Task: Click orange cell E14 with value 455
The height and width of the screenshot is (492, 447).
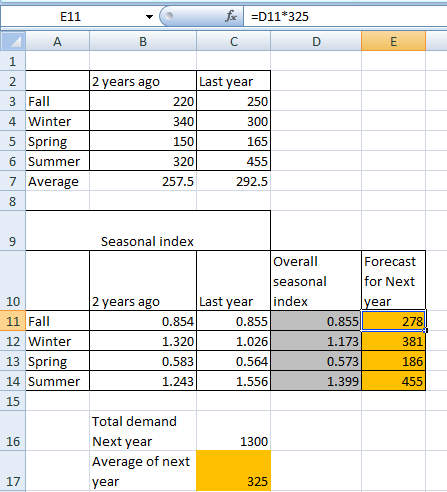Action: coord(393,381)
